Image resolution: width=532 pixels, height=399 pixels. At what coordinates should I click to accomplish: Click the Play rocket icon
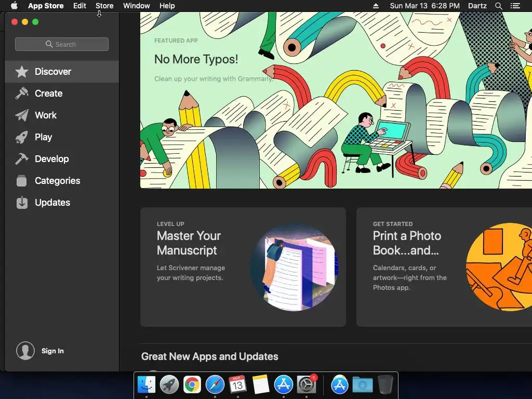[x=22, y=137]
